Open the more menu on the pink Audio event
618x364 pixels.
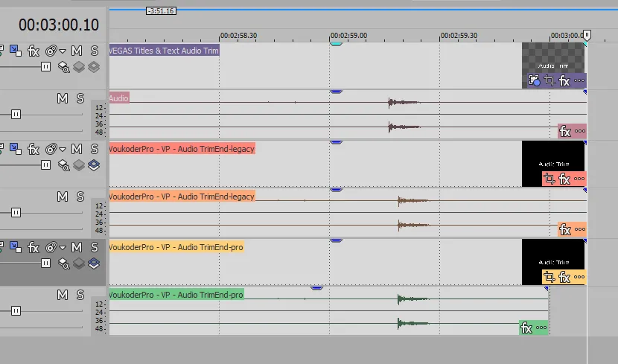[x=580, y=131]
